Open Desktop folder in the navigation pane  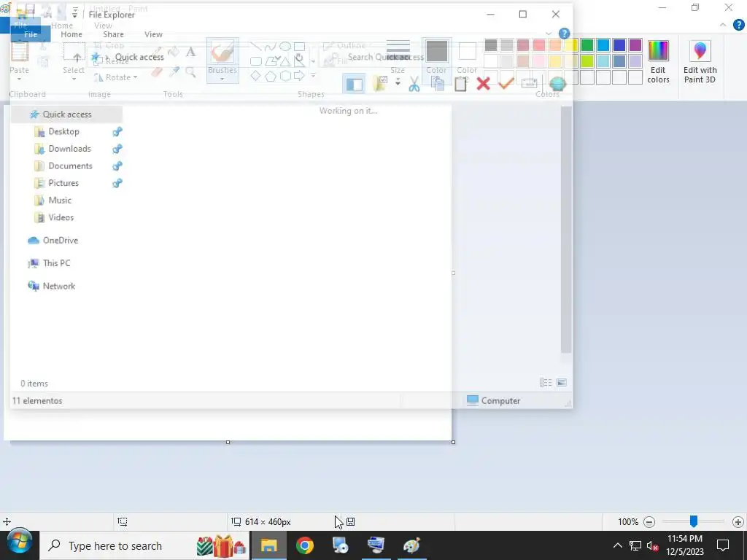tap(64, 131)
